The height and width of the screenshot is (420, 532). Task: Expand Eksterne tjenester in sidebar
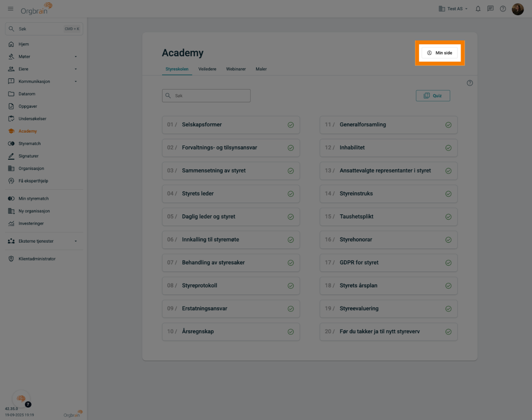[76, 241]
